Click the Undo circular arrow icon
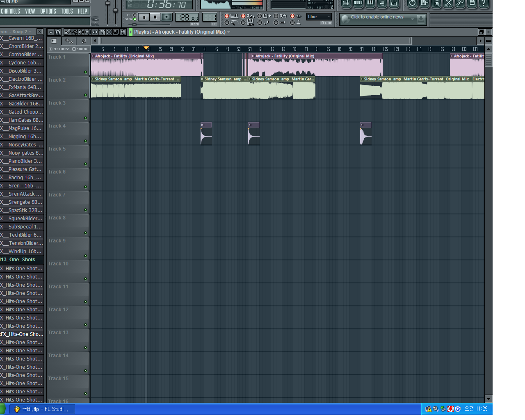 [412, 3]
